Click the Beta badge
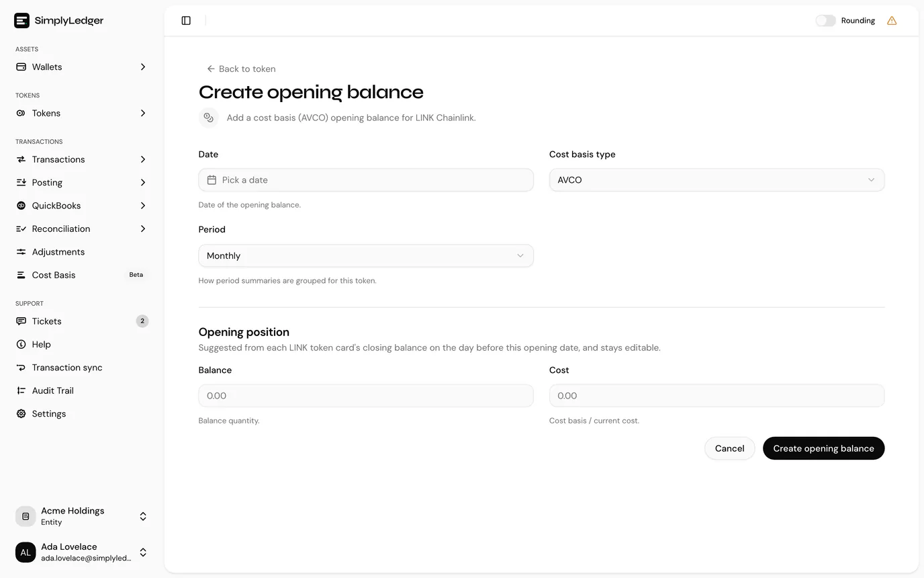The width and height of the screenshot is (924, 578). point(136,275)
